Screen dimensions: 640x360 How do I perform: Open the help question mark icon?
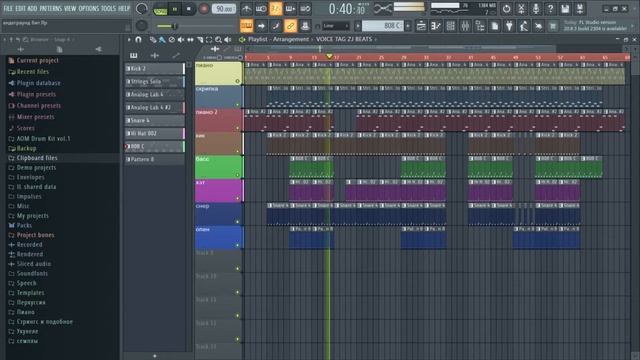pos(550,9)
